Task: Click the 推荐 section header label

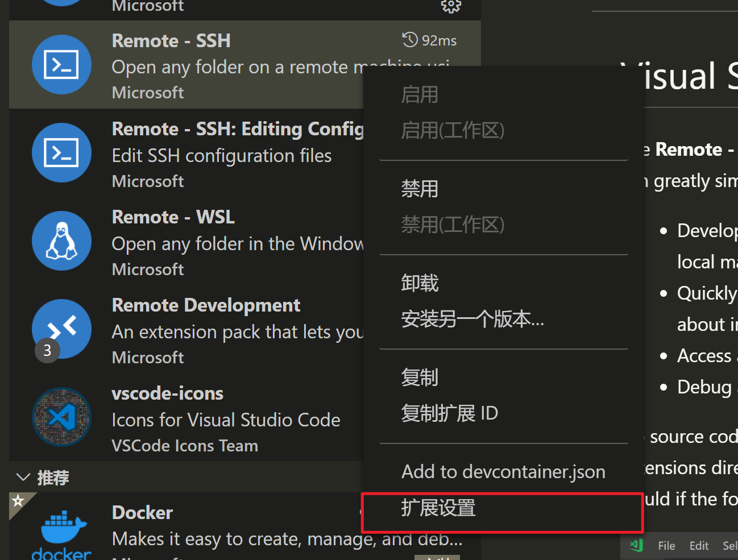Action: pos(53,478)
